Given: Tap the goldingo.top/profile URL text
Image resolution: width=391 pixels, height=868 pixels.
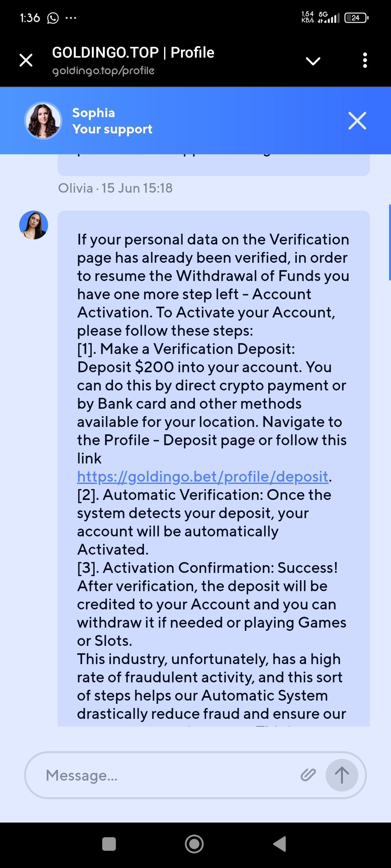Looking at the screenshot, I should click(103, 70).
